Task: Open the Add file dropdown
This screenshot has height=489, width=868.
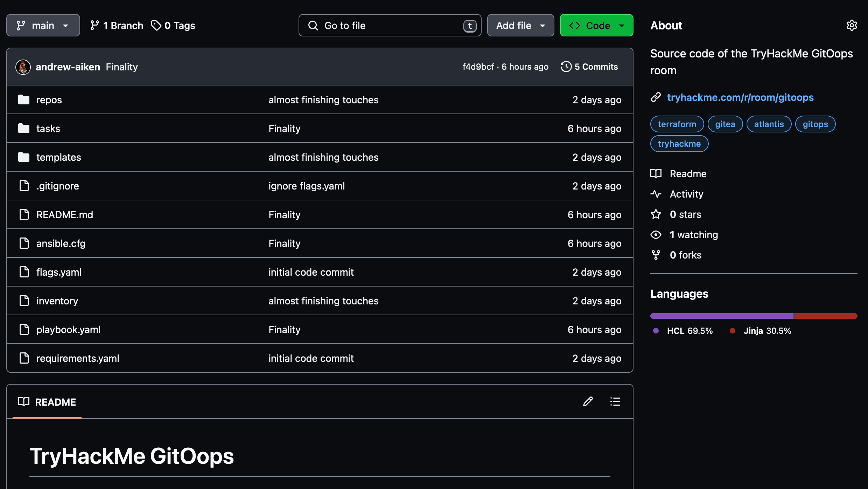Action: [x=520, y=25]
